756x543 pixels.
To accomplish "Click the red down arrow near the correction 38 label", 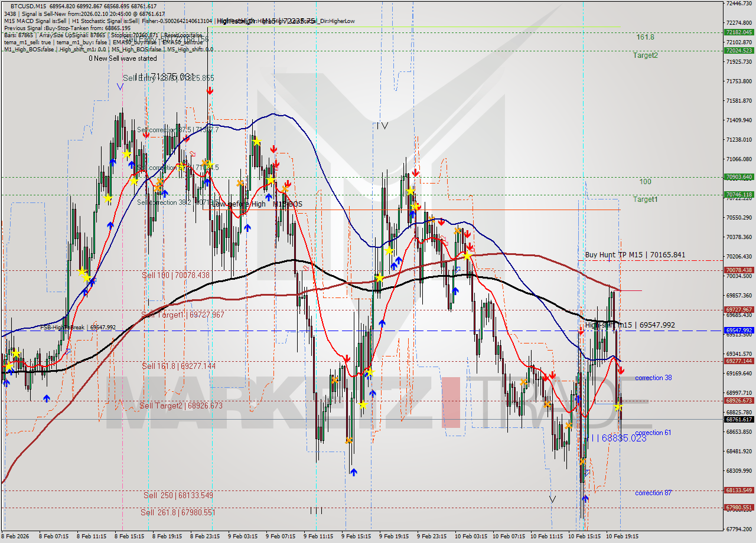I will coord(620,371).
